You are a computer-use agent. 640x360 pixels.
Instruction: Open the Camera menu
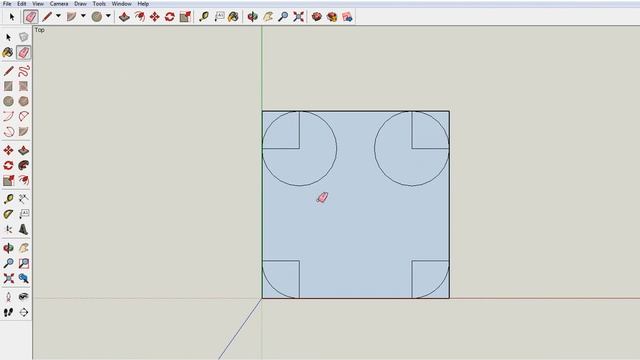pos(59,4)
